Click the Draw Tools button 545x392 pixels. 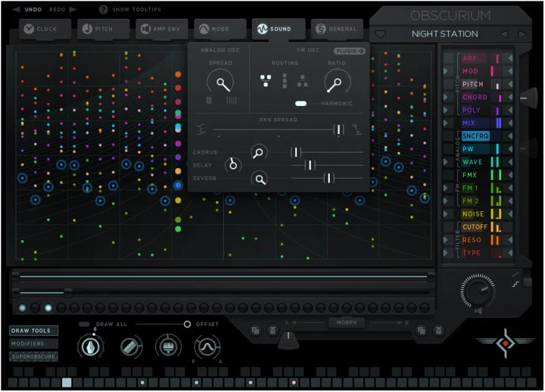tap(33, 331)
